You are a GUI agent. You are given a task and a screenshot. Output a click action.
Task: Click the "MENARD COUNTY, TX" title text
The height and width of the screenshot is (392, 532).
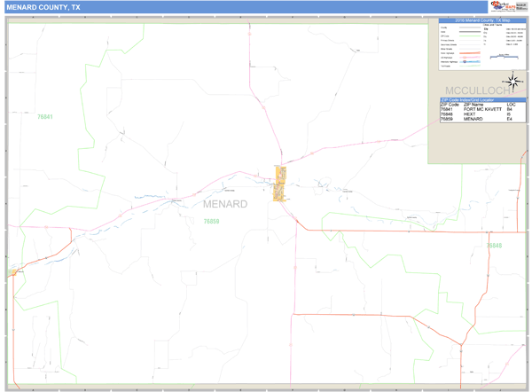point(43,7)
